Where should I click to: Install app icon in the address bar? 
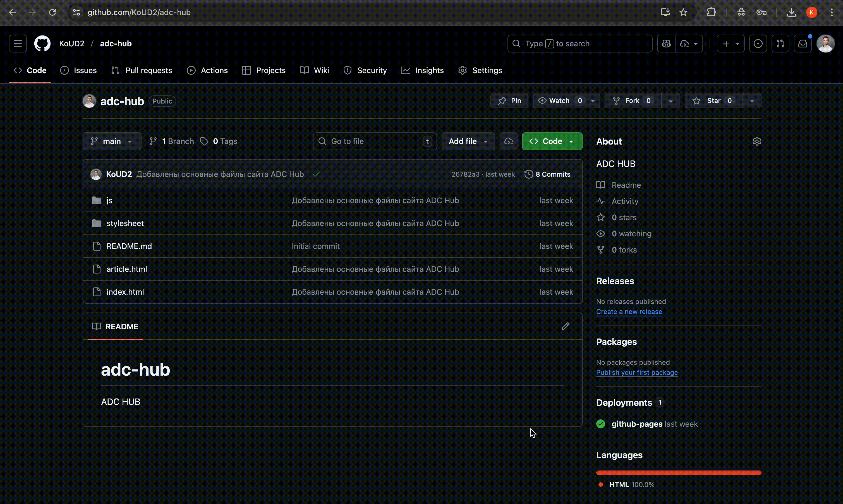coord(665,13)
